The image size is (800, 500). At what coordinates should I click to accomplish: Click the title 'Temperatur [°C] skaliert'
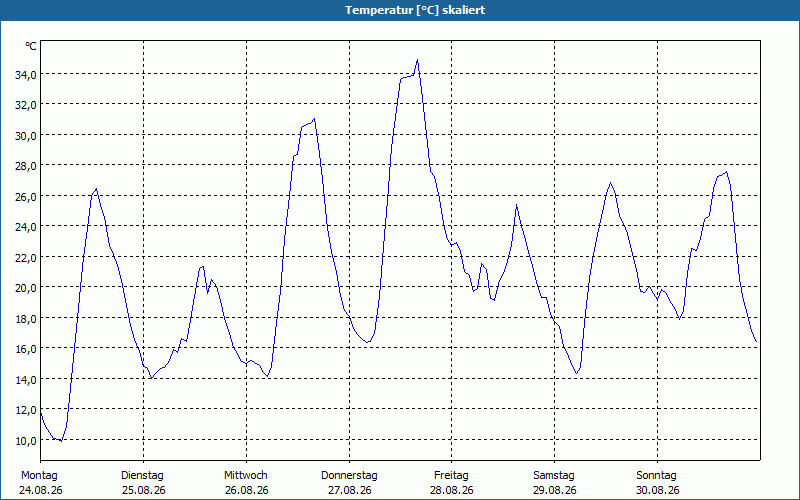[415, 10]
